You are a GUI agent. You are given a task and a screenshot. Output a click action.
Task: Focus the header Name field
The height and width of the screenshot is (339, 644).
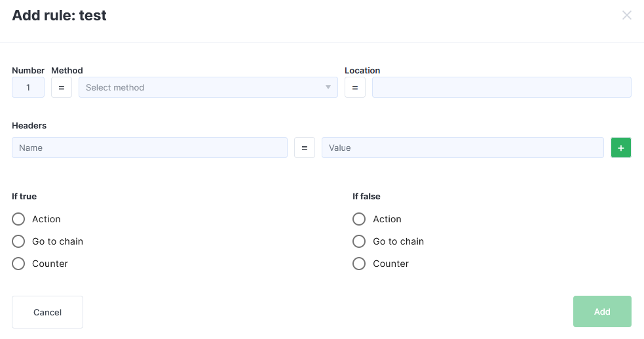click(149, 148)
